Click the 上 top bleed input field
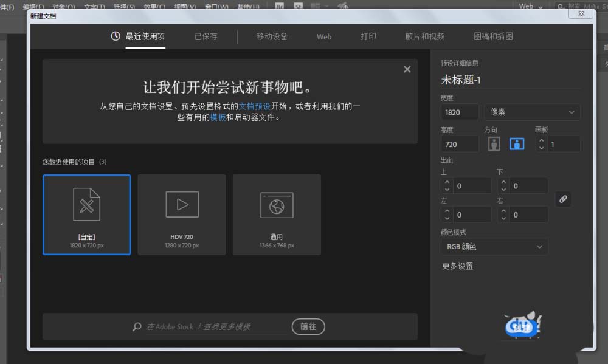This screenshot has width=608, height=364. tap(472, 186)
